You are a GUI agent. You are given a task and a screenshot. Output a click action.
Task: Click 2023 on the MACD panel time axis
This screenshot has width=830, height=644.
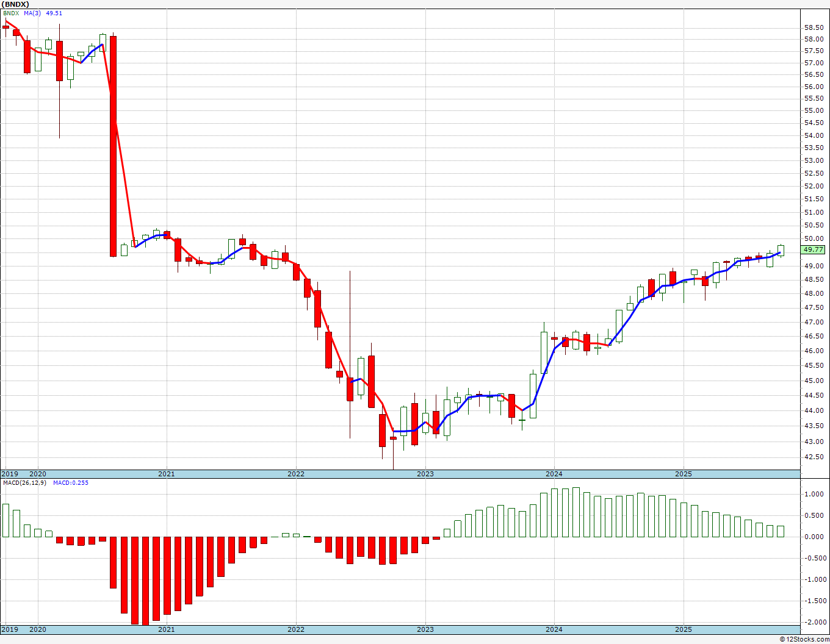425,629
